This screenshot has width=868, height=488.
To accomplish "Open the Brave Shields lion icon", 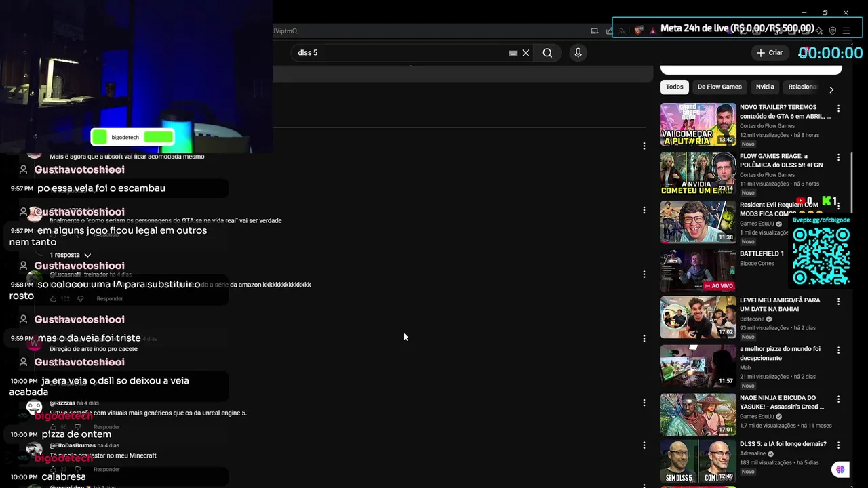I will (639, 30).
